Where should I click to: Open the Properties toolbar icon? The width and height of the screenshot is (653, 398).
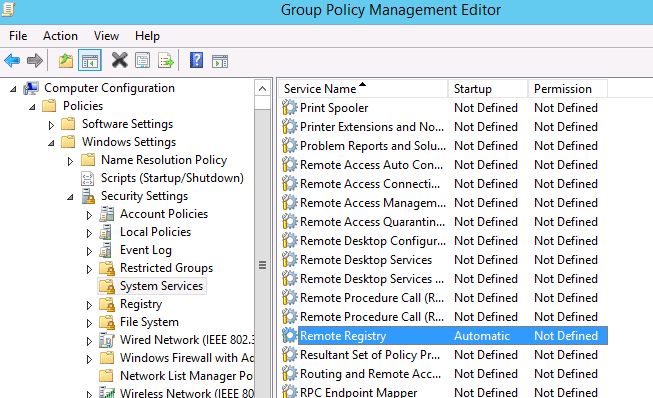point(142,61)
